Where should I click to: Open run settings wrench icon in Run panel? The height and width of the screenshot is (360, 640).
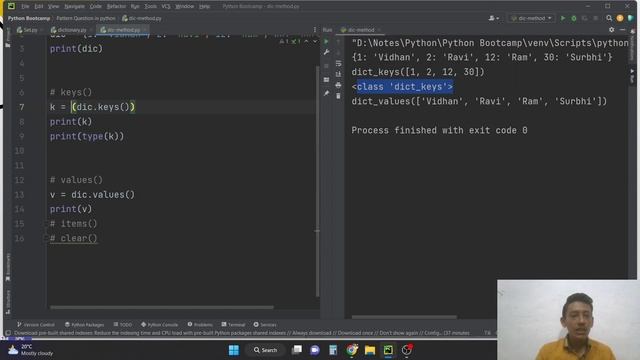(326, 52)
